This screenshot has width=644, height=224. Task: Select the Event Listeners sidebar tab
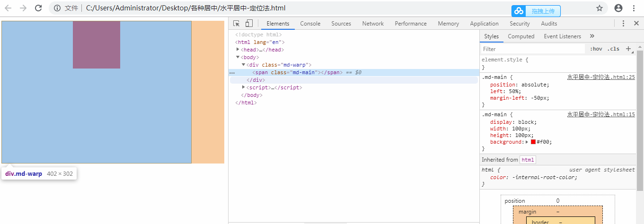click(562, 36)
